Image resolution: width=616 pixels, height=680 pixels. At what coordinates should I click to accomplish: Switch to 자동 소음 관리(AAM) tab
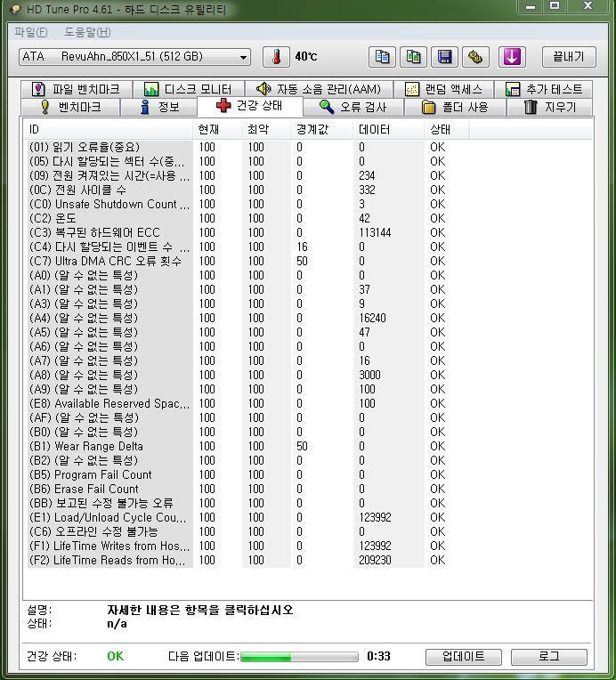click(319, 89)
